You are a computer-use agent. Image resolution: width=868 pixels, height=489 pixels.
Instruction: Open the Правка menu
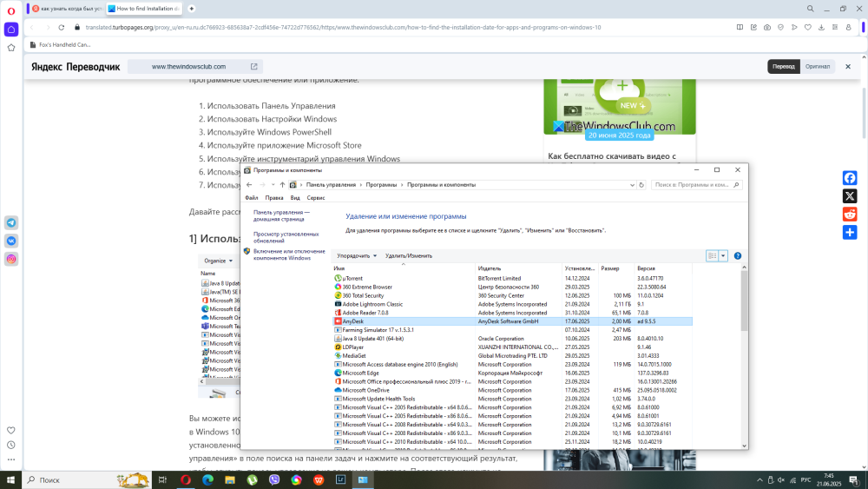(274, 198)
